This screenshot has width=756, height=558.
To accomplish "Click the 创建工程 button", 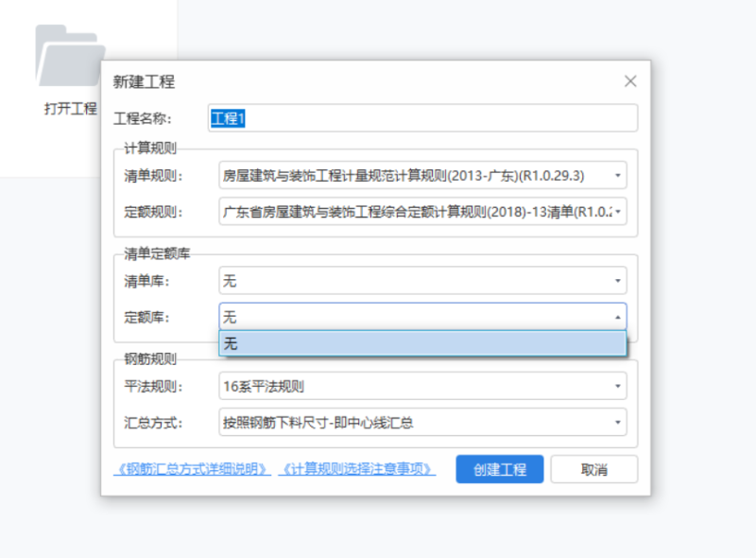I will click(499, 469).
